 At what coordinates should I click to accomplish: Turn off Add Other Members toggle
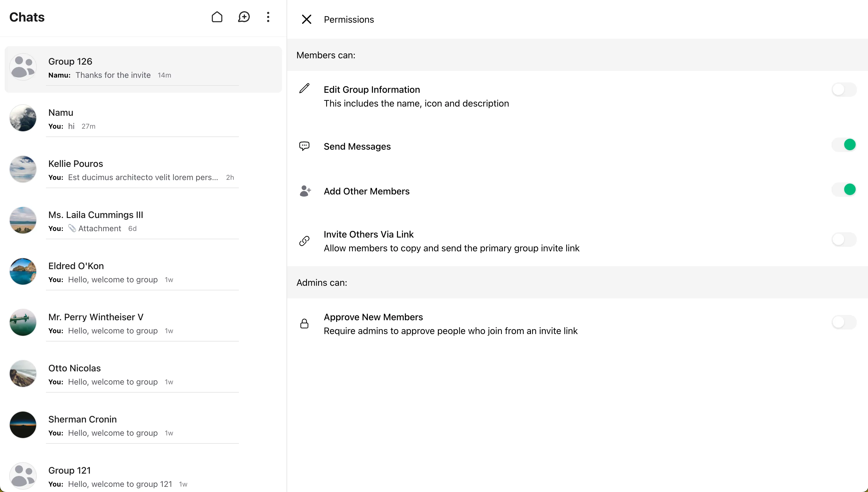point(844,190)
